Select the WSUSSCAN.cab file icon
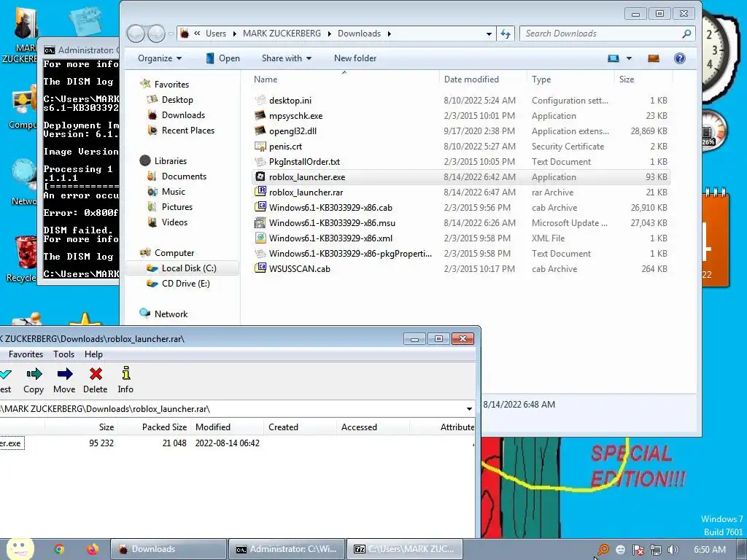747x560 pixels. point(260,268)
